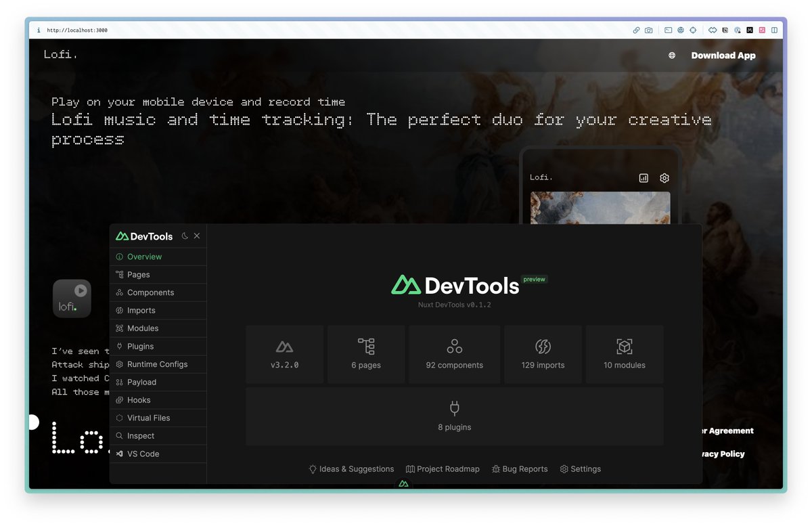
Task: Open the extensions puzzle icon
Action: (713, 30)
